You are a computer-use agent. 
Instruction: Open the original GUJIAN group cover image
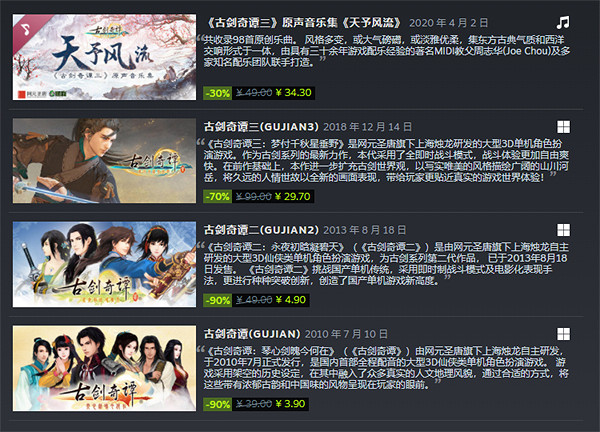[x=104, y=368]
